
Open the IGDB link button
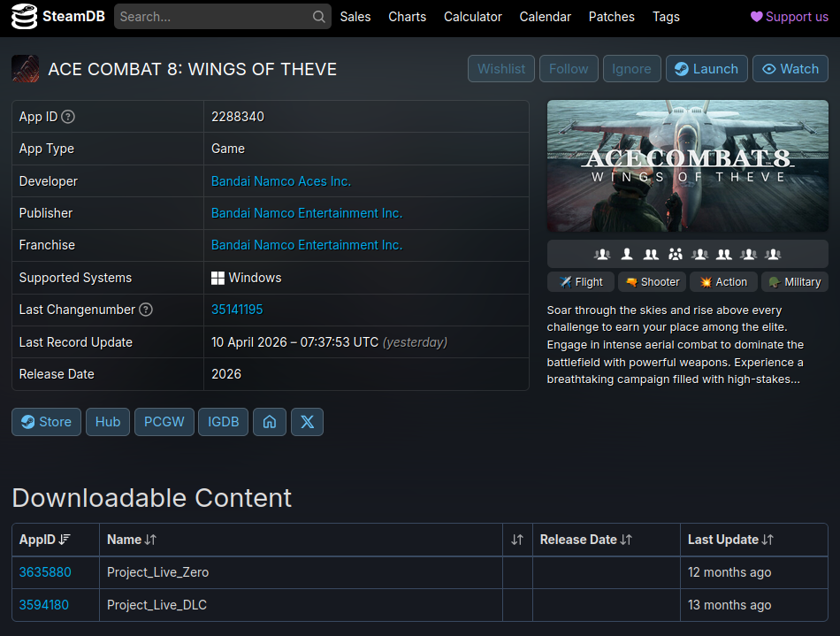[224, 422]
